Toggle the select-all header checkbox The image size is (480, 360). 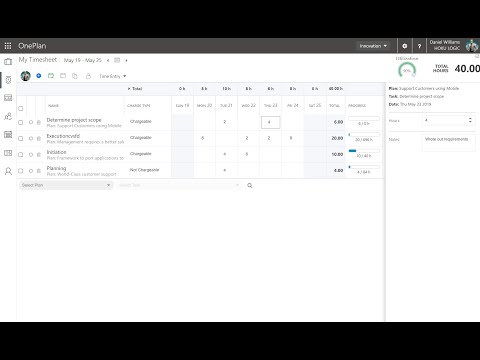point(21,108)
